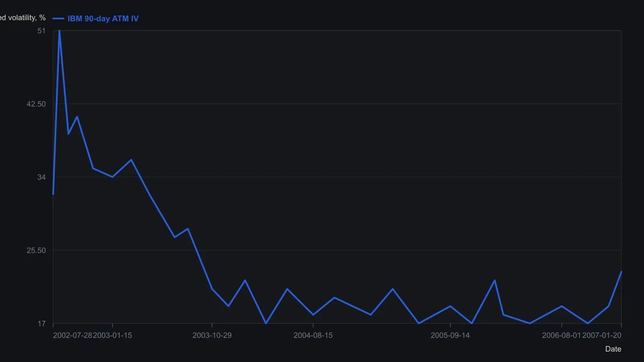Select y-axis label 42.50
The width and height of the screenshot is (644, 362).
(36, 104)
